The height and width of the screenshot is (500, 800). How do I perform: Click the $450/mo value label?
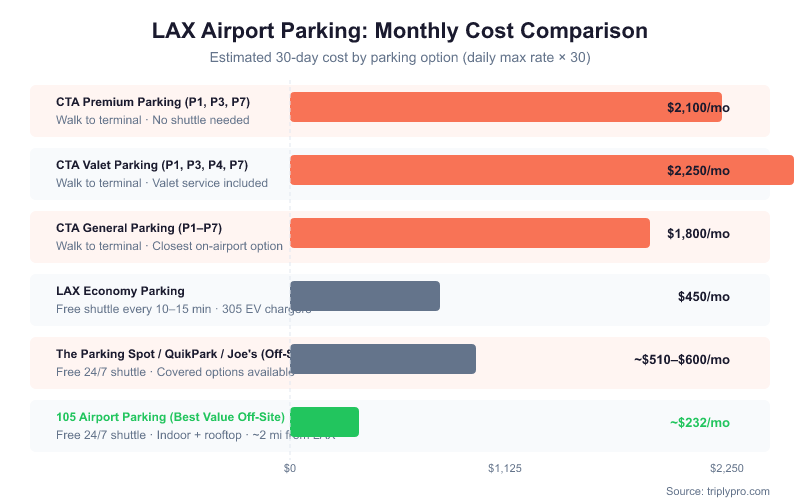click(x=704, y=297)
